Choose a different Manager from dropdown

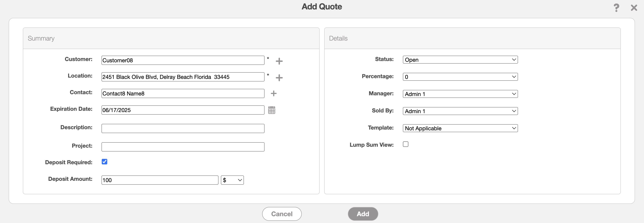click(x=460, y=94)
